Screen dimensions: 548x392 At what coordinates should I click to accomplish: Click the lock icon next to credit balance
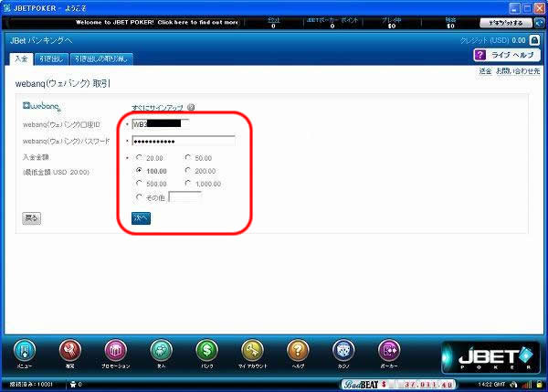click(x=534, y=40)
